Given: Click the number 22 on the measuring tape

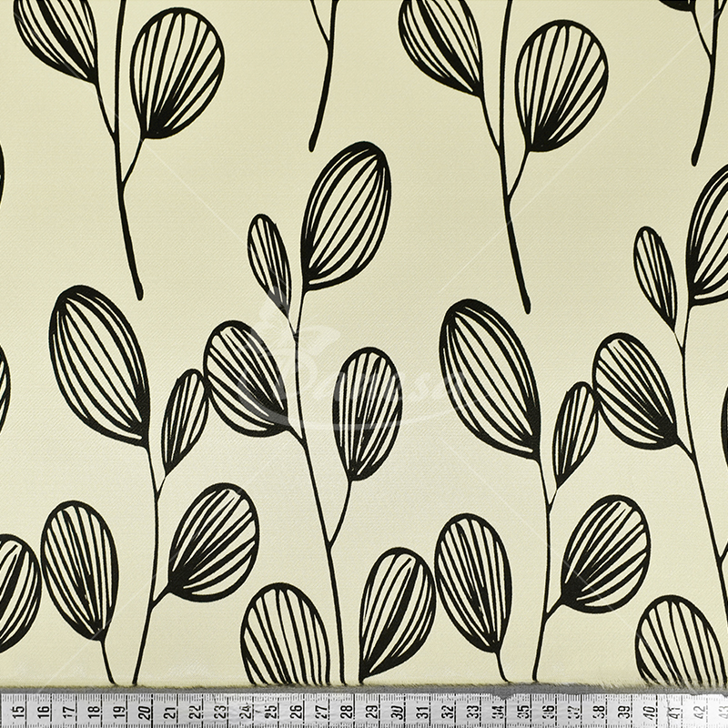Looking at the screenshot, I should point(196,712).
